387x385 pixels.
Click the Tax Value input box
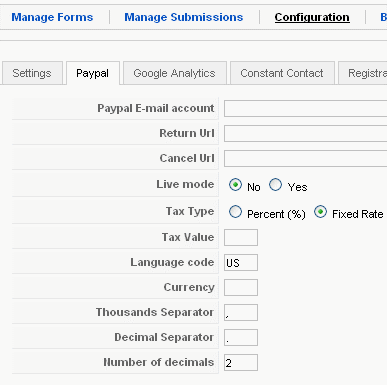241,237
